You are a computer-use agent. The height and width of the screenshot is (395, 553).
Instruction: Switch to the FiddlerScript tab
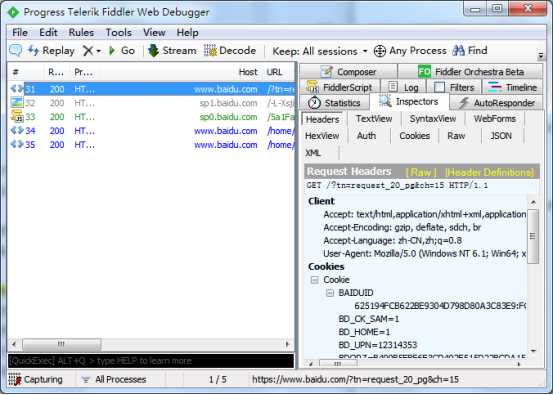tap(340, 87)
